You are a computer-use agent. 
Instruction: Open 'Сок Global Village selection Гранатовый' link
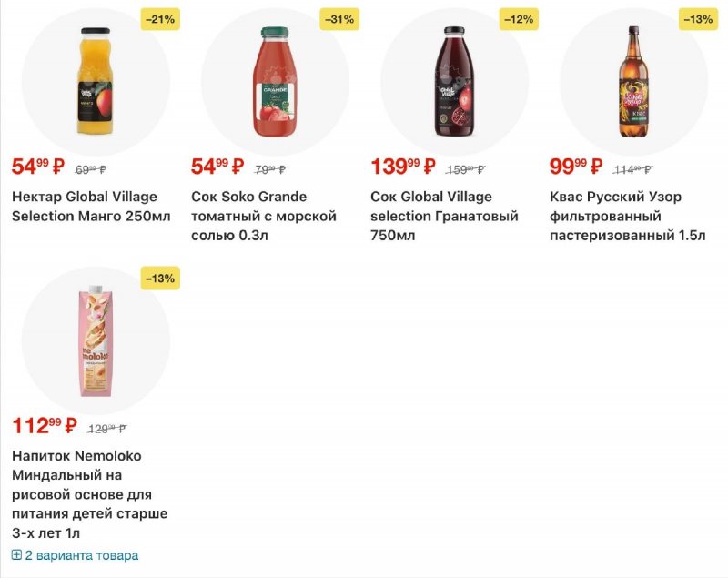pos(444,216)
